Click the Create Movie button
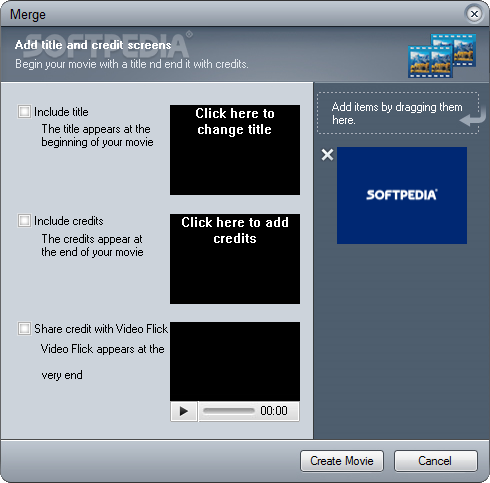The width and height of the screenshot is (490, 483). click(x=342, y=461)
